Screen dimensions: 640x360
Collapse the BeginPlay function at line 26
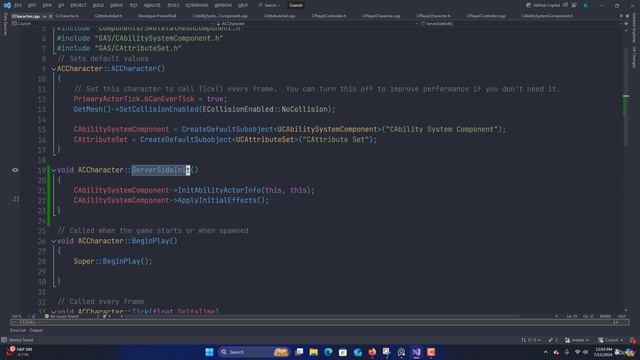click(53, 241)
